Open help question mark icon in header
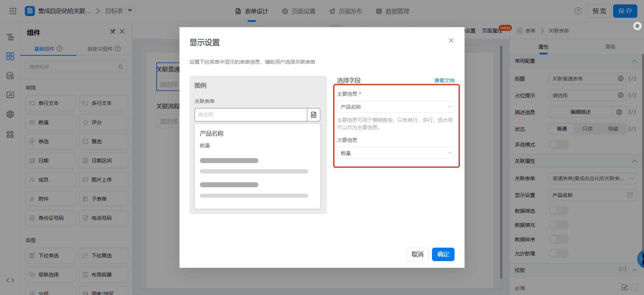The width and height of the screenshot is (644, 295). click(578, 11)
